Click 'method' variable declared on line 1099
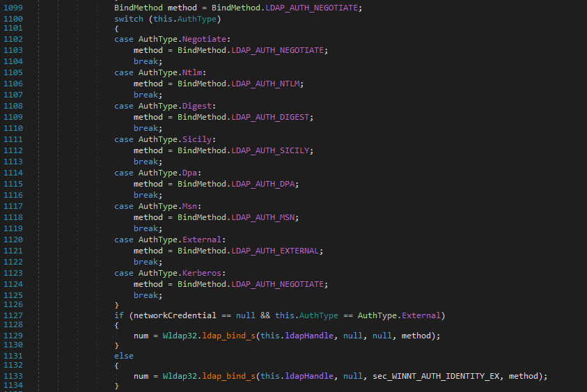587x392 pixels. tap(182, 8)
